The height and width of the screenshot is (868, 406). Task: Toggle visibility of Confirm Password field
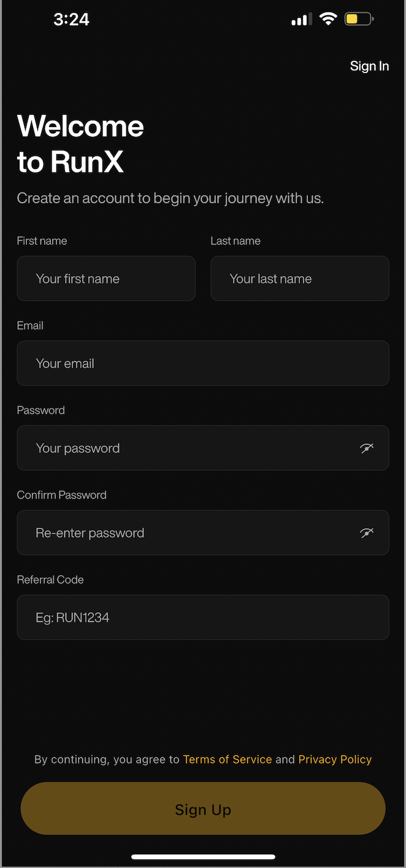(367, 533)
